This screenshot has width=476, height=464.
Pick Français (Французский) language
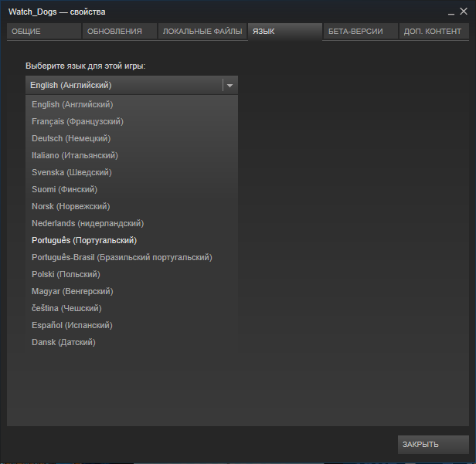[131, 121]
